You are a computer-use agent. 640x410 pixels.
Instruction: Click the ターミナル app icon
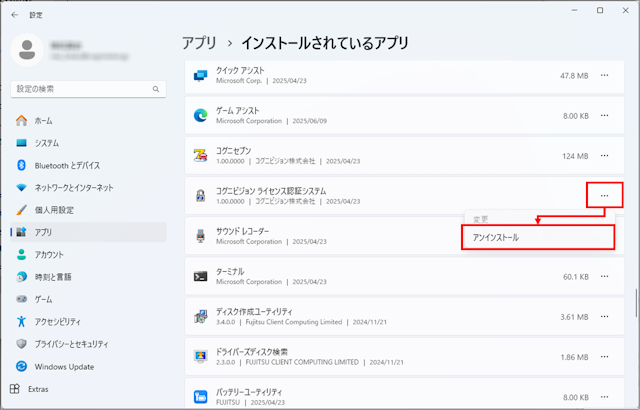coord(200,277)
